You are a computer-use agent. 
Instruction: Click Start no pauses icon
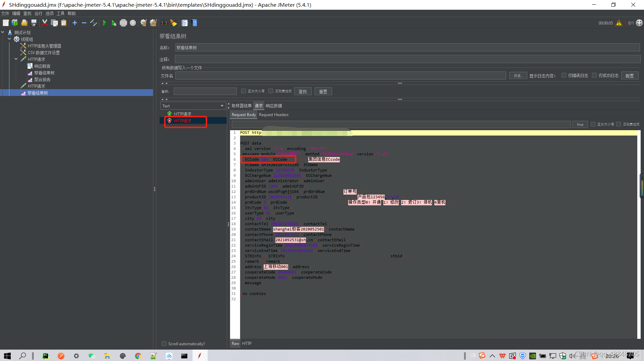[114, 23]
